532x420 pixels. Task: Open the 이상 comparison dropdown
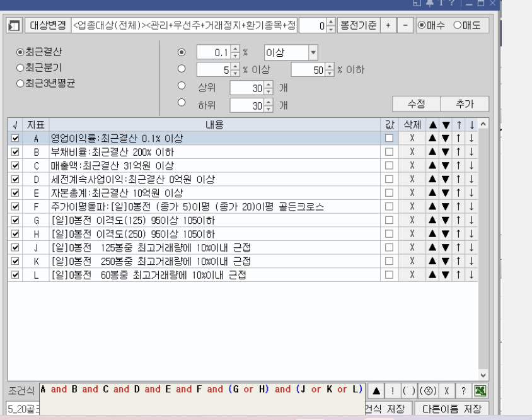point(313,53)
